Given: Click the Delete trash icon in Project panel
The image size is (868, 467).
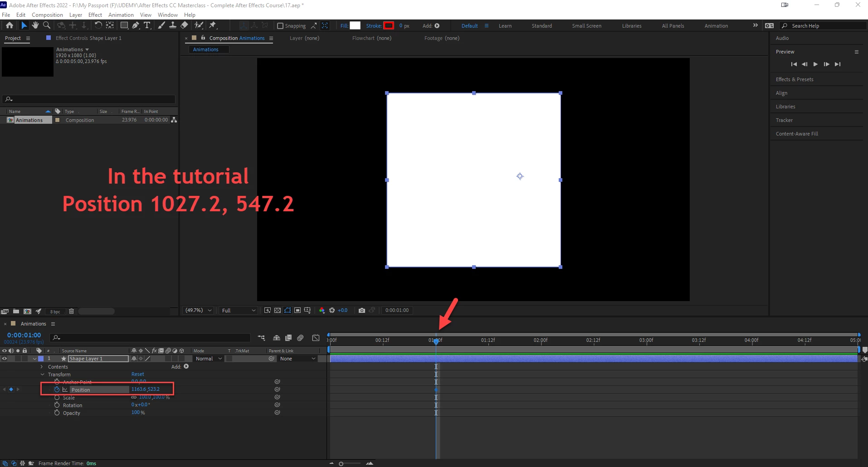Looking at the screenshot, I should [x=71, y=311].
